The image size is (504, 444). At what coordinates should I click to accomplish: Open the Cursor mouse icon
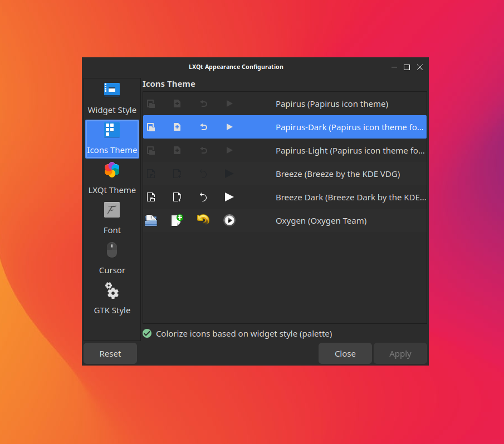pos(112,250)
